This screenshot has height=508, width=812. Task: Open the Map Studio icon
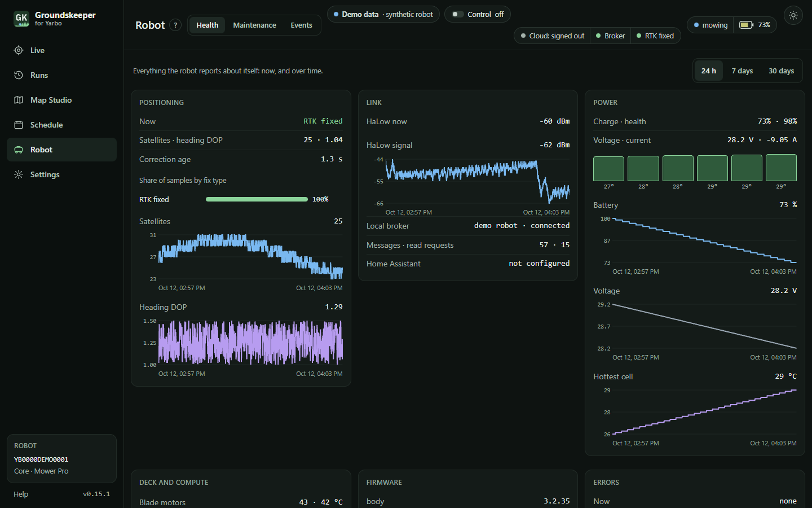19,100
